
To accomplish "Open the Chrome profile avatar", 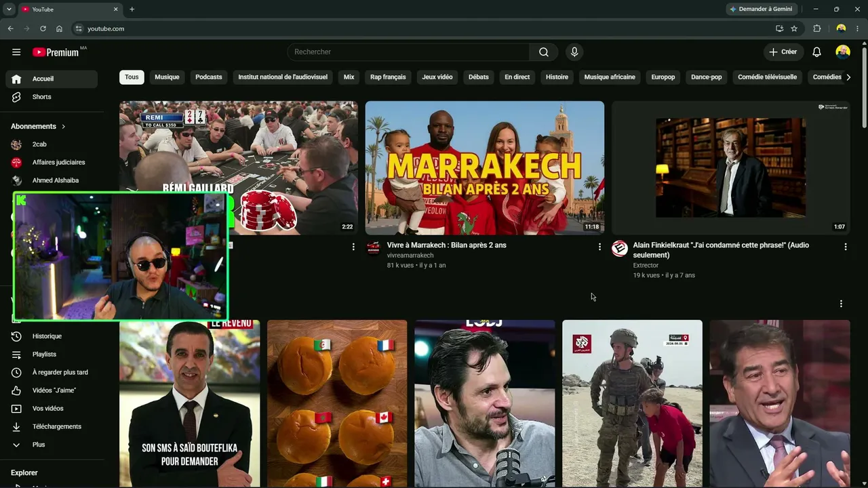I will [841, 28].
